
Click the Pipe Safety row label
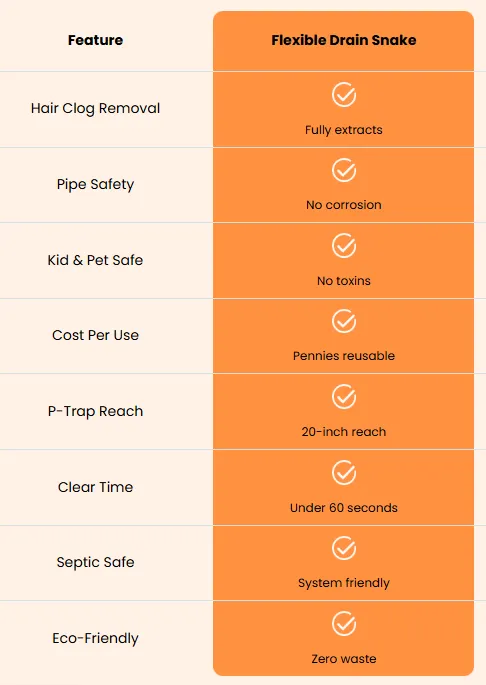tap(95, 184)
